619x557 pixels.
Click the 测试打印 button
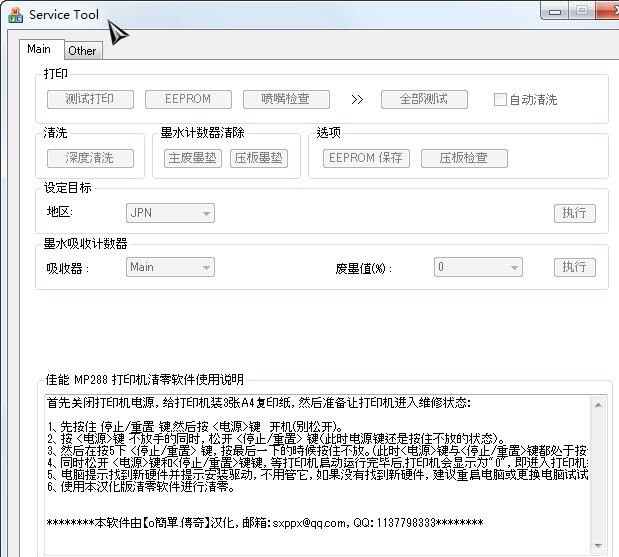tap(90, 99)
